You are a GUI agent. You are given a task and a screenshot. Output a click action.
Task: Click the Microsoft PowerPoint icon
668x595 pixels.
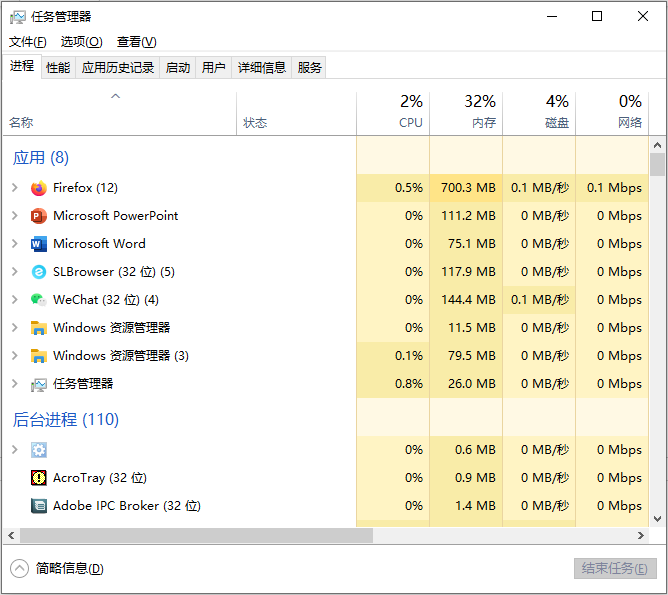[39, 216]
